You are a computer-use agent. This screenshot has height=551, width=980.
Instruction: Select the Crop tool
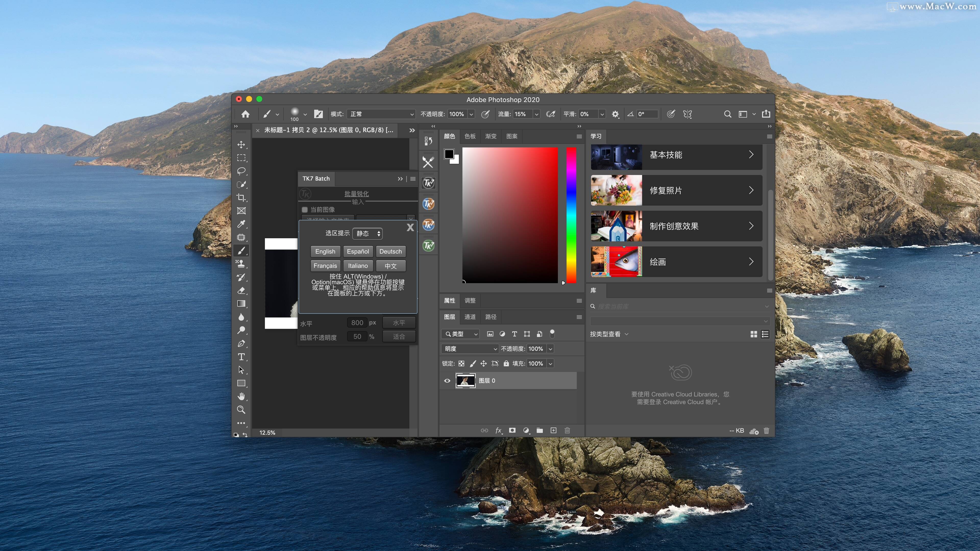click(x=241, y=197)
